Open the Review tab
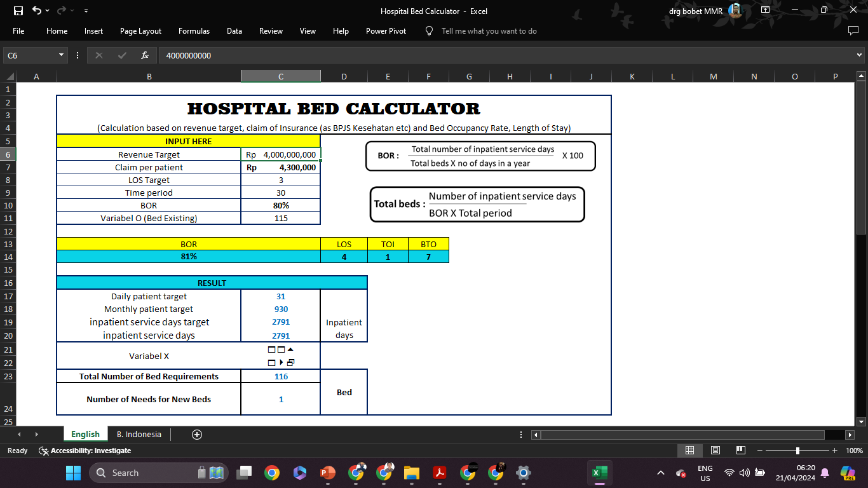This screenshot has height=488, width=868. click(x=271, y=30)
